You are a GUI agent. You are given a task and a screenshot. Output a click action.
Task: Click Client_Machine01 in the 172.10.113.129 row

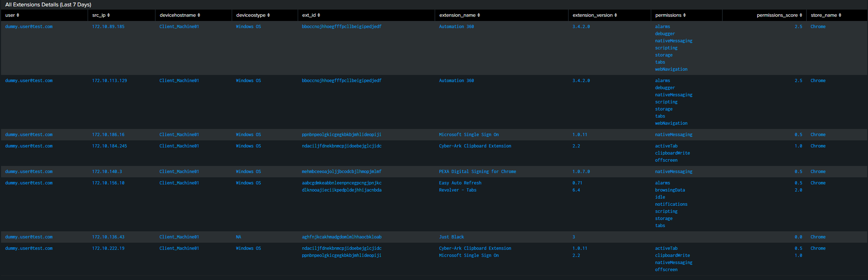point(179,81)
